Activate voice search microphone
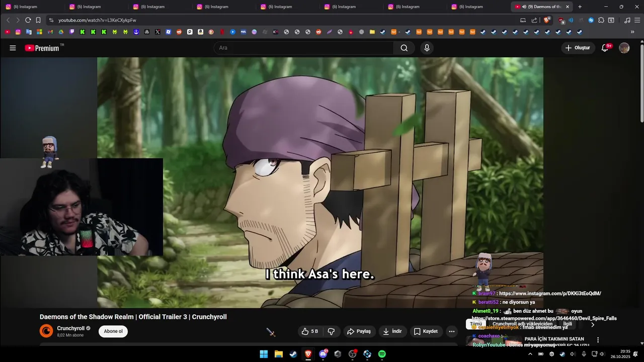The width and height of the screenshot is (644, 362). click(427, 48)
